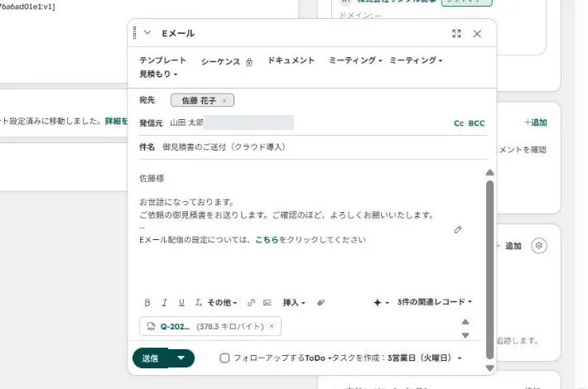Click the lock icon next to シーケンス

[x=249, y=62]
